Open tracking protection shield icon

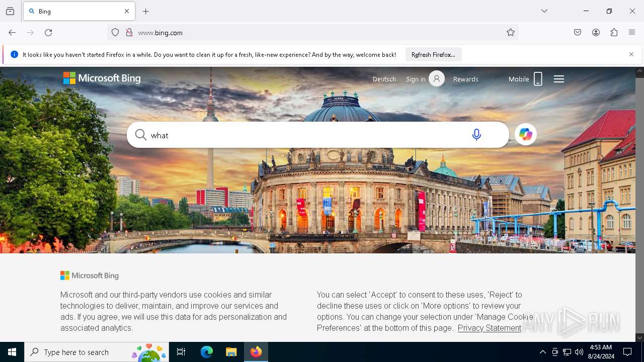click(x=115, y=33)
